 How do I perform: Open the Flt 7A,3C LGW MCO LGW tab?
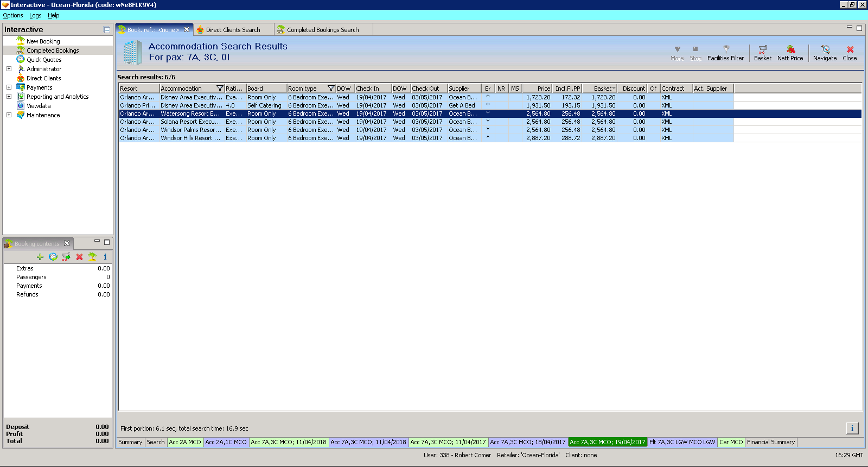point(682,442)
